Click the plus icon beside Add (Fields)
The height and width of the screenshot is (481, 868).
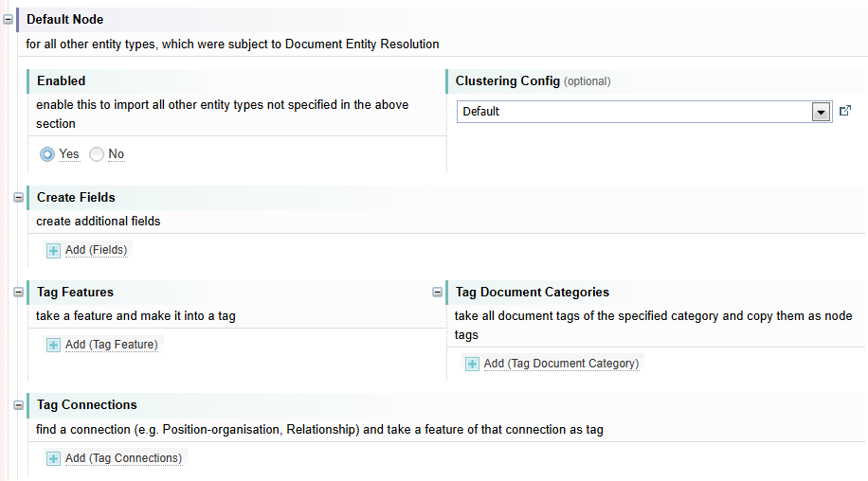point(54,250)
